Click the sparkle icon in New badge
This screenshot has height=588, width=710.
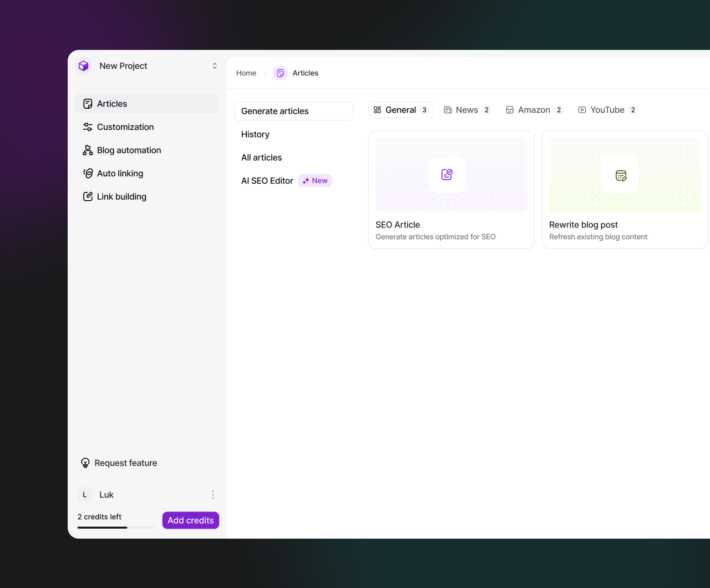point(306,181)
